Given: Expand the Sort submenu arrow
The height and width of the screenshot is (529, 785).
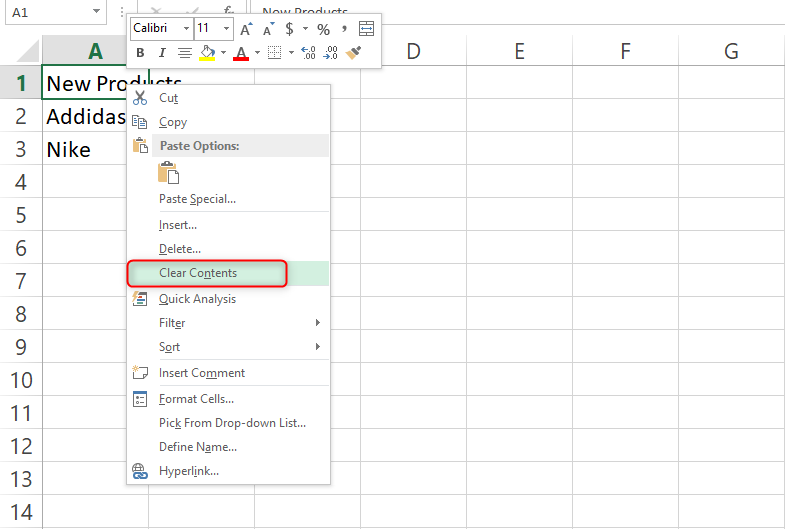Looking at the screenshot, I should (x=318, y=347).
